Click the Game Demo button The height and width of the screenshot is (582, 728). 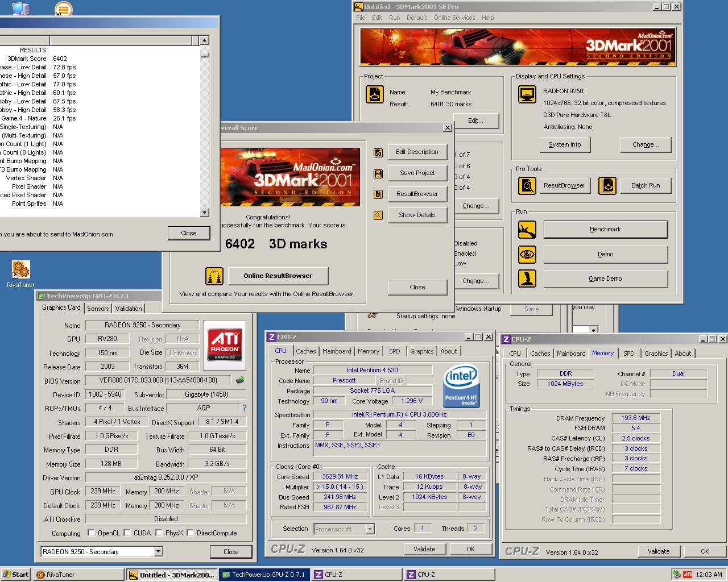coord(605,279)
